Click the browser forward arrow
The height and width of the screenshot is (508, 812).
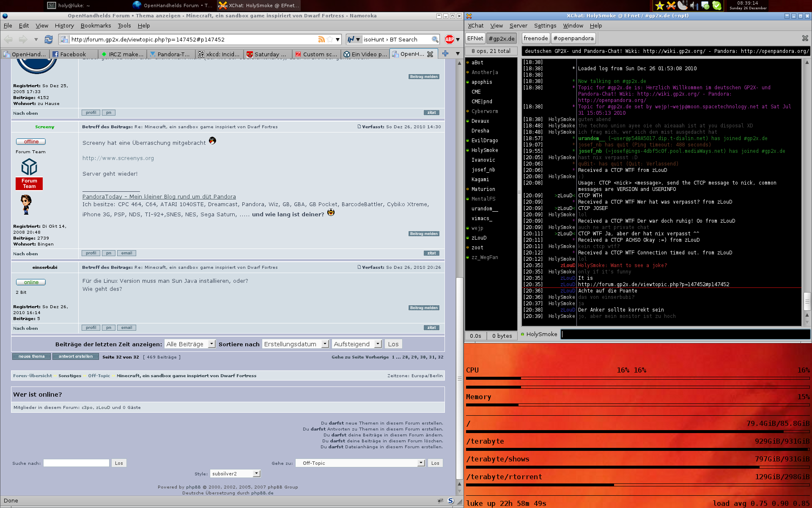[23, 39]
